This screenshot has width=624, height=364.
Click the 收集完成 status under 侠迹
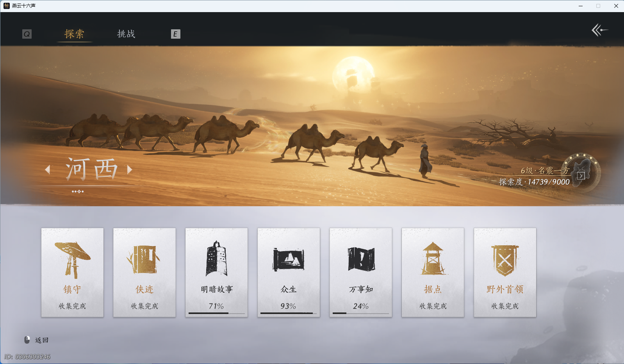point(144,306)
